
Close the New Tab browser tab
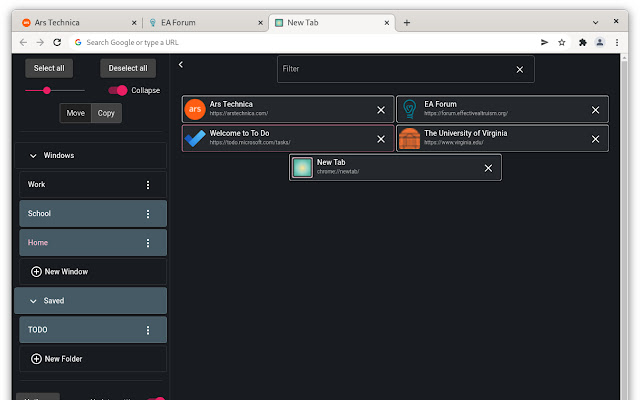coord(387,23)
